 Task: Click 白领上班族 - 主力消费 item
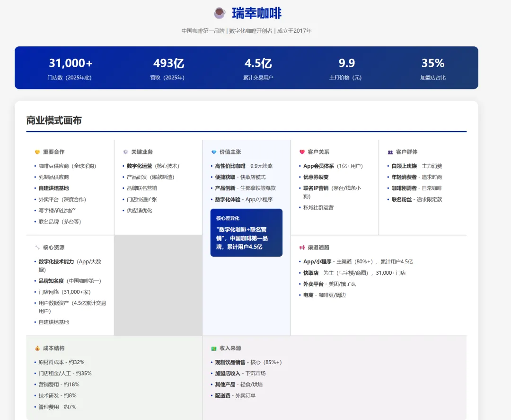(417, 166)
